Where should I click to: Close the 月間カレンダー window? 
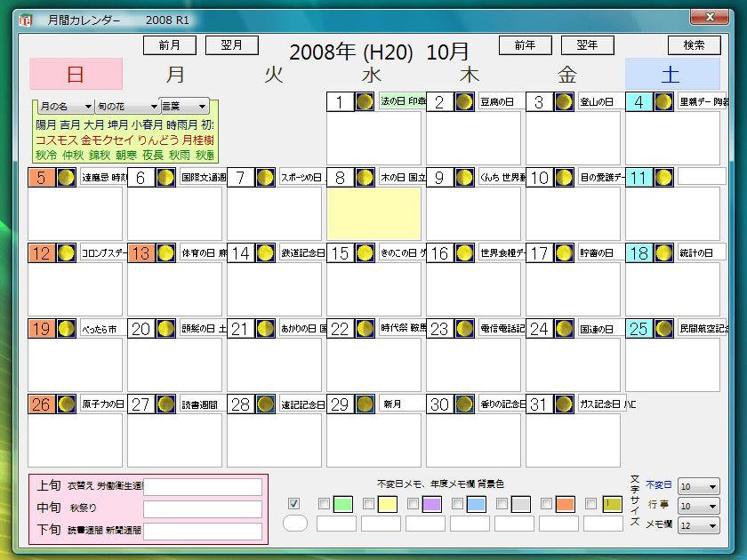[x=710, y=18]
